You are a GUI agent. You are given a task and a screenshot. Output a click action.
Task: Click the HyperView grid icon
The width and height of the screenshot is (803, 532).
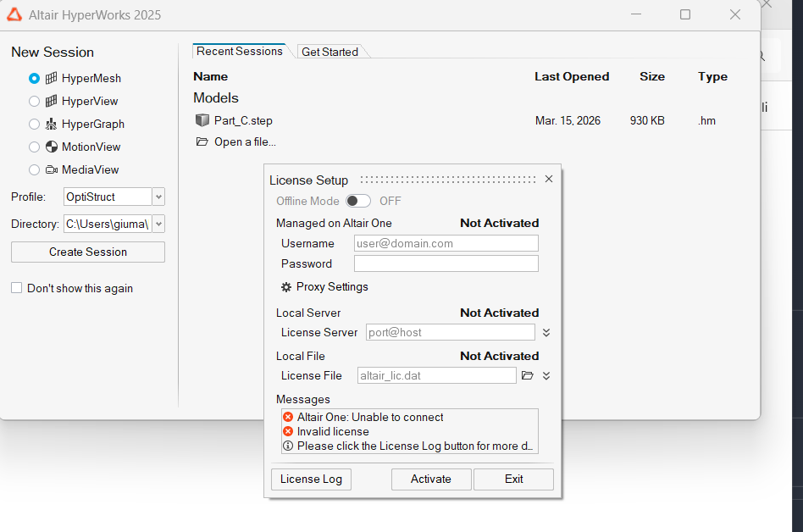click(x=51, y=102)
